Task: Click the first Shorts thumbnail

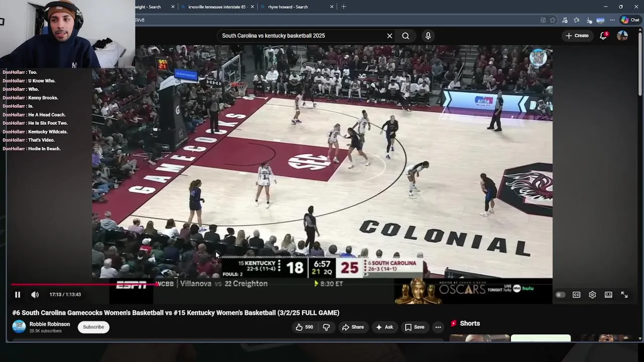Action: pos(479,337)
